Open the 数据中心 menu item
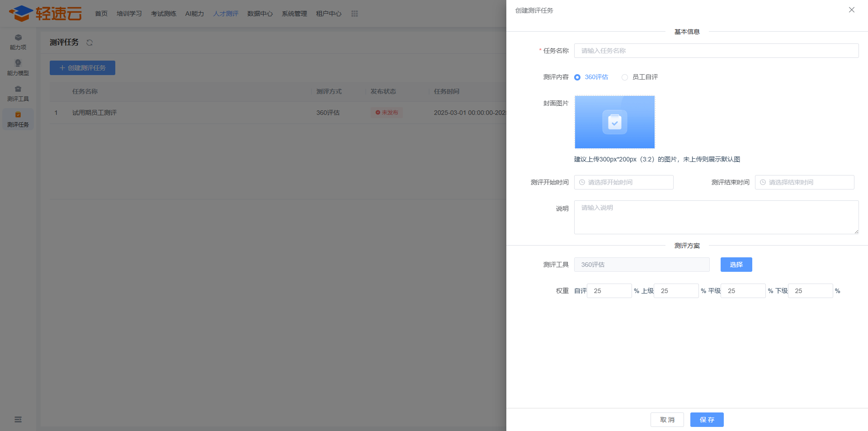Screen dimensions: 868x431 coord(260,14)
